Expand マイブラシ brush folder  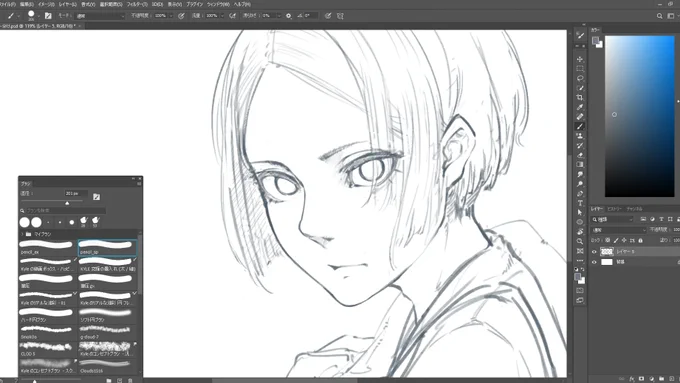pos(22,234)
